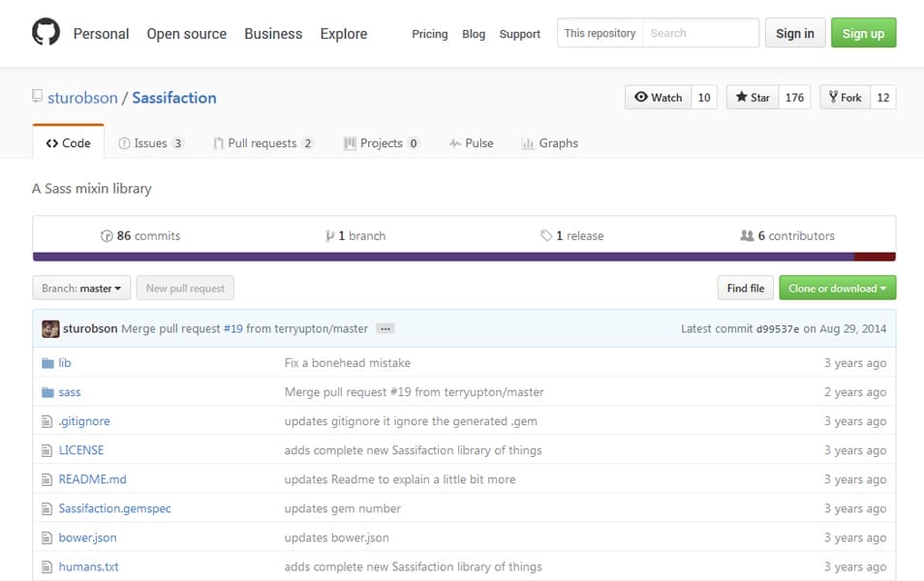Open the Personal menu item
This screenshot has height=581, width=924.
pyautogui.click(x=101, y=34)
